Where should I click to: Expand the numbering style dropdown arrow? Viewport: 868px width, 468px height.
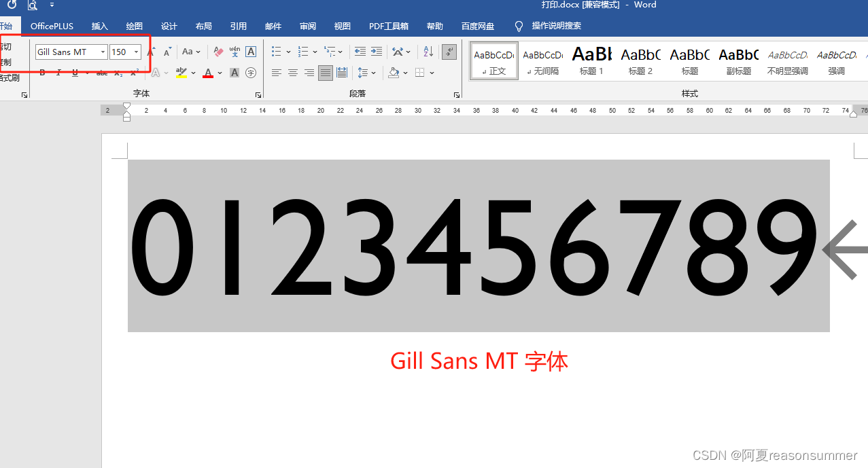point(315,52)
